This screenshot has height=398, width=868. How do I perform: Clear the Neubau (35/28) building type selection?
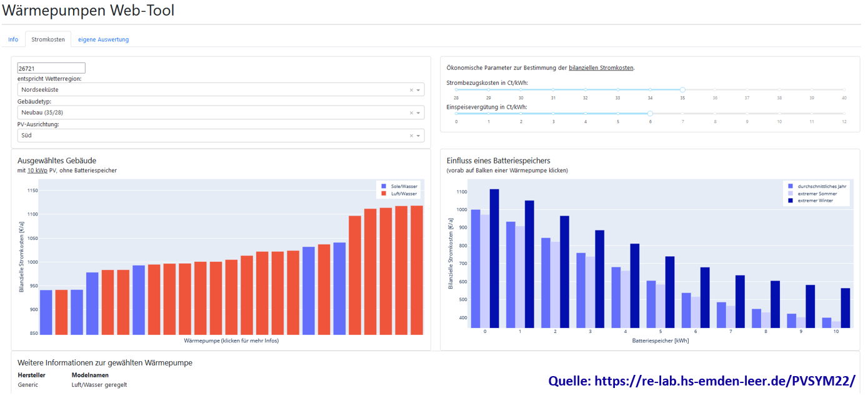(x=411, y=112)
